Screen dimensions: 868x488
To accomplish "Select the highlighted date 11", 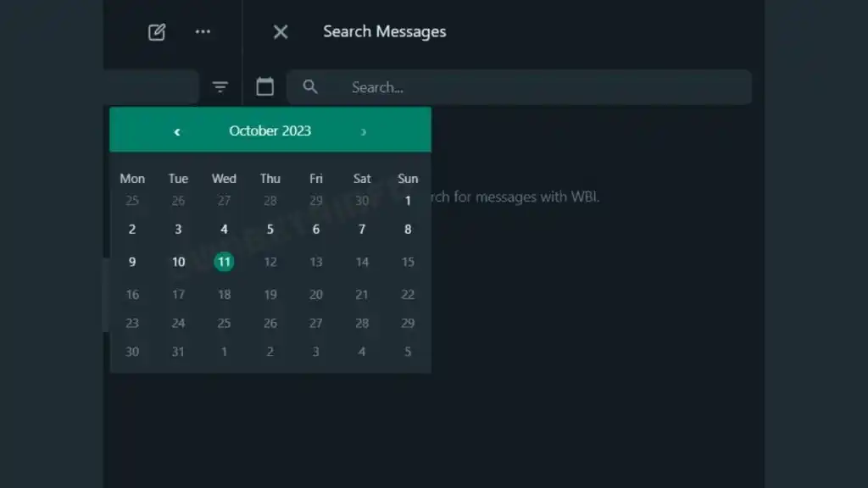I will 224,262.
